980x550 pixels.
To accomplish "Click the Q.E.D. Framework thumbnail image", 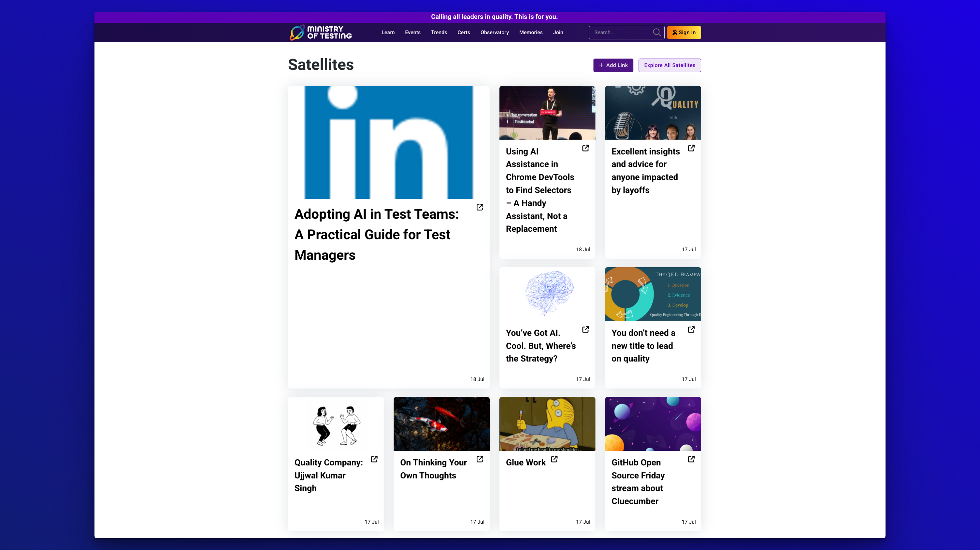I will 653,294.
